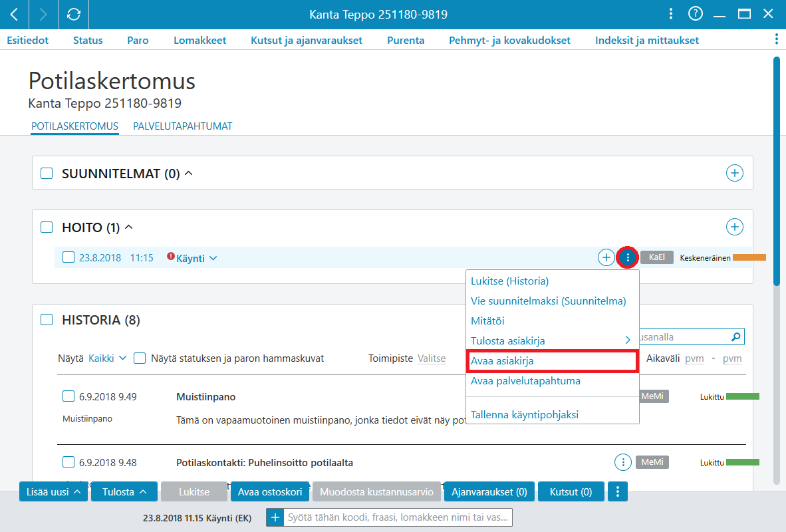Open the Lomakkeet tab
The image size is (786, 532).
200,40
